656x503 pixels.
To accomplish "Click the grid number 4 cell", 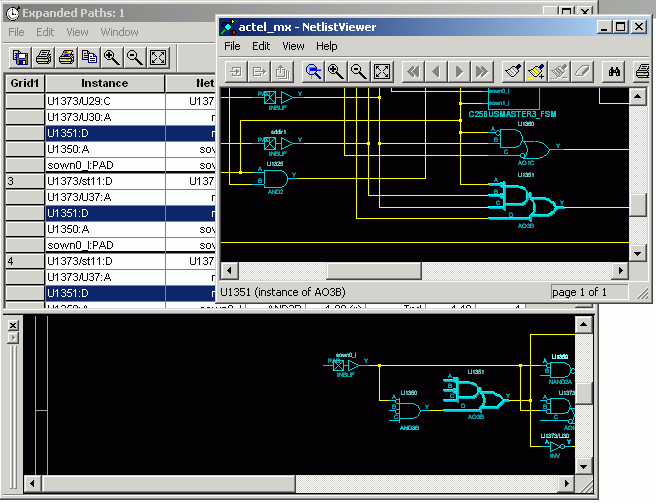I will point(25,261).
